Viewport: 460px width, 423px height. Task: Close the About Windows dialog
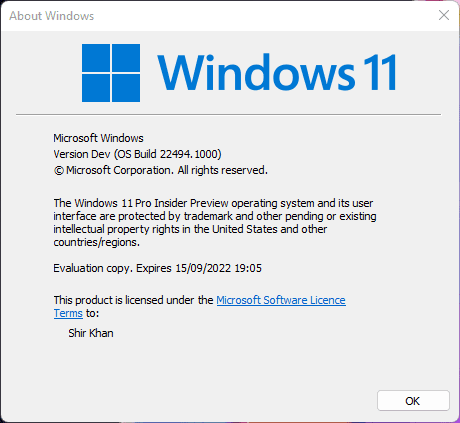point(444,15)
